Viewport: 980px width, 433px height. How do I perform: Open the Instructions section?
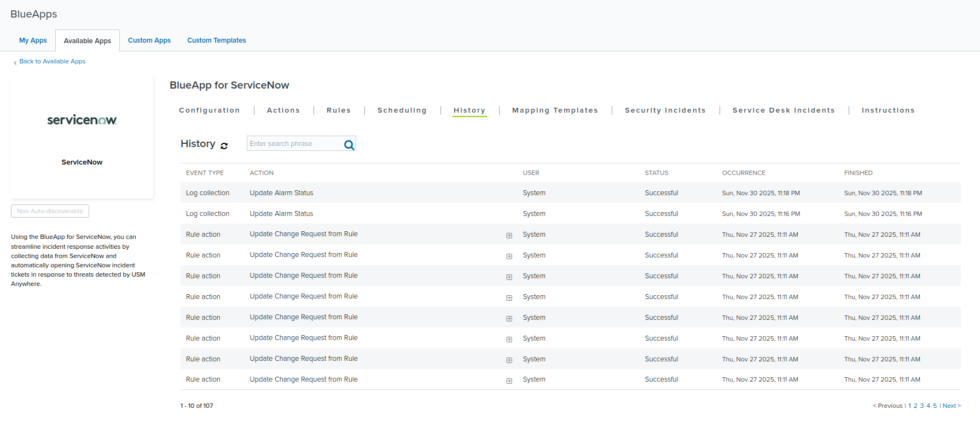[888, 110]
